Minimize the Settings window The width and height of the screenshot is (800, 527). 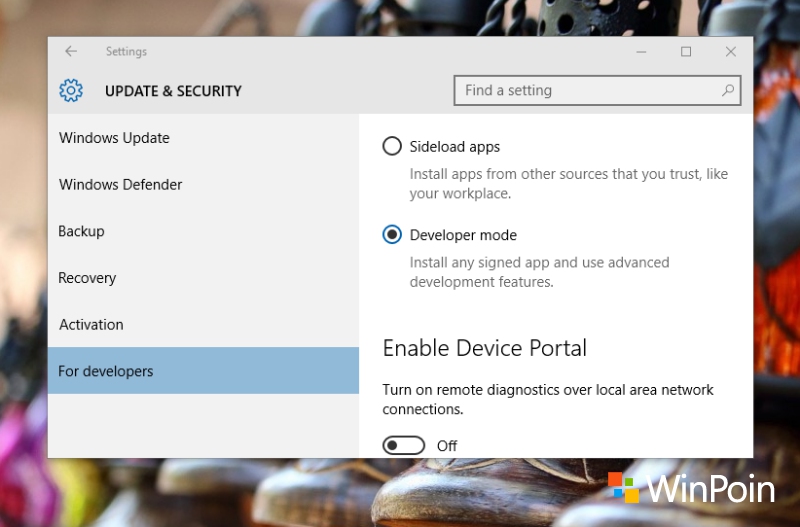coord(641,52)
